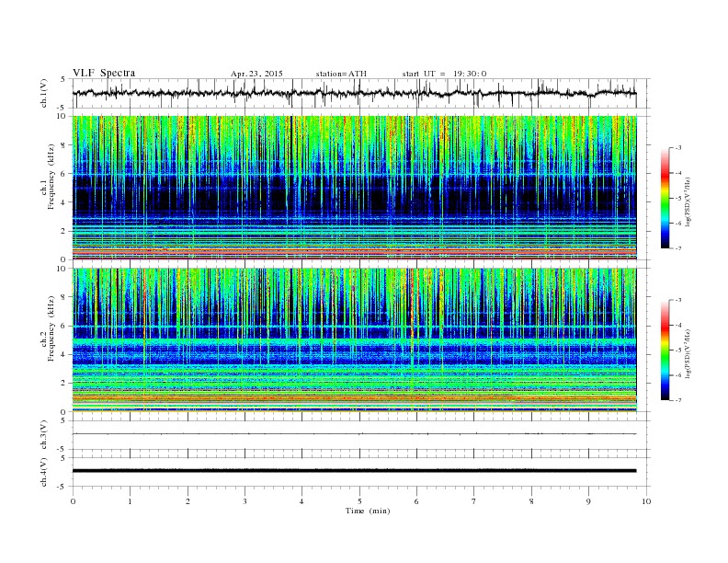Click the "-7" tick on ch.1 colorbar
Image resolution: width=728 pixels, height=563 pixels.
[678, 248]
